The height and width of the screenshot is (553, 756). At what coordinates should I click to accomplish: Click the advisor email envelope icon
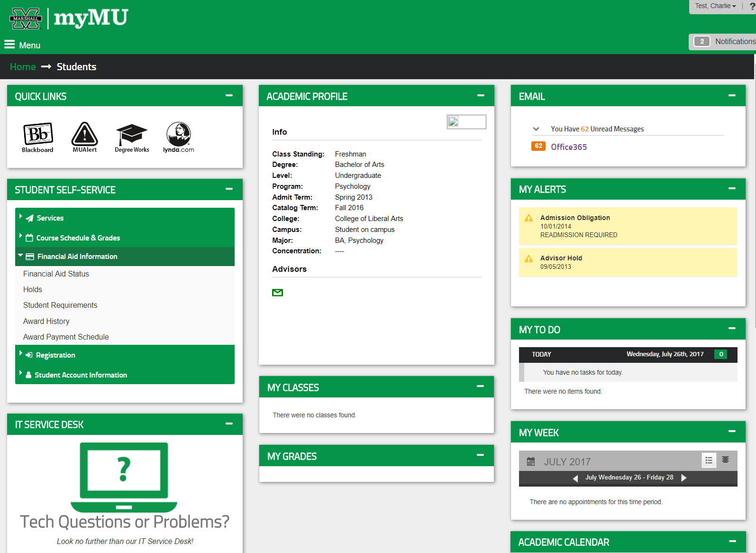click(277, 293)
